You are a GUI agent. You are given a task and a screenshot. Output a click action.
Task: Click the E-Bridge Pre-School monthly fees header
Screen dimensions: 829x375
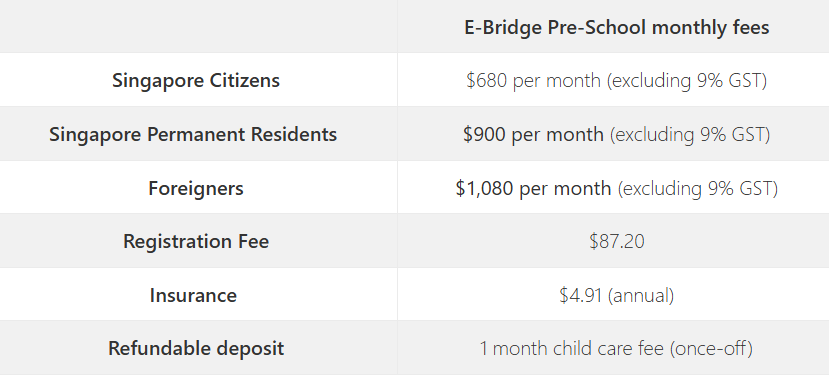point(616,27)
